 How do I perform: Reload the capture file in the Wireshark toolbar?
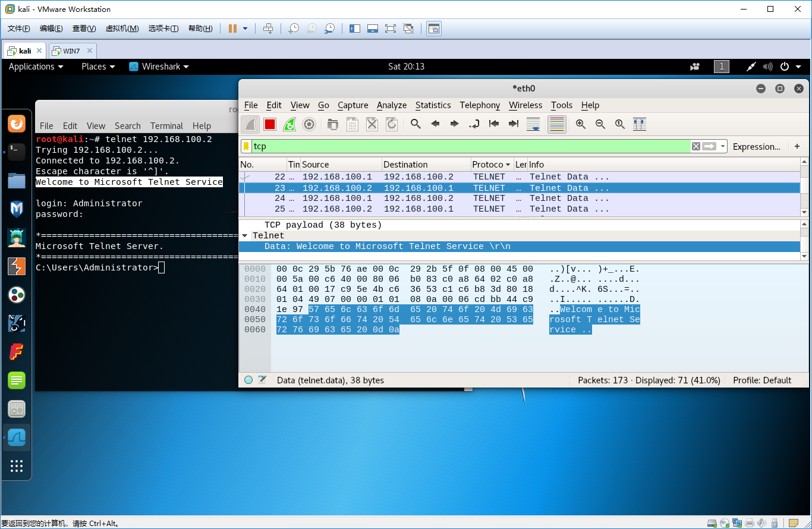pos(392,124)
